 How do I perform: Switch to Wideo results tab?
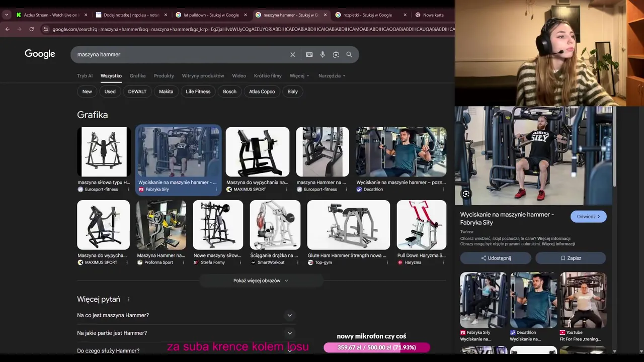click(239, 76)
